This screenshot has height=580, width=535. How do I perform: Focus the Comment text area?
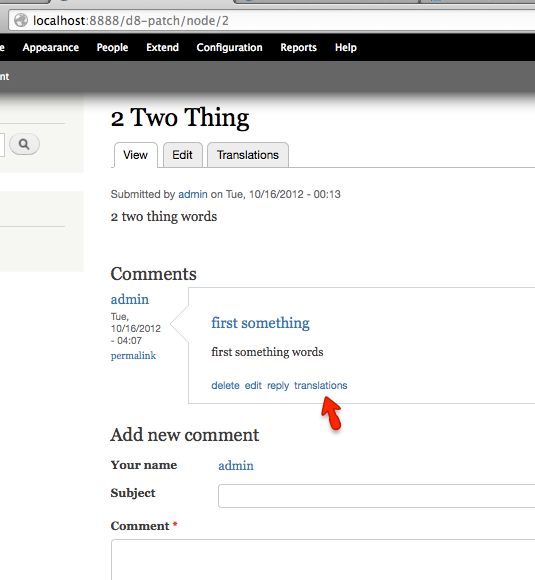coord(323,560)
